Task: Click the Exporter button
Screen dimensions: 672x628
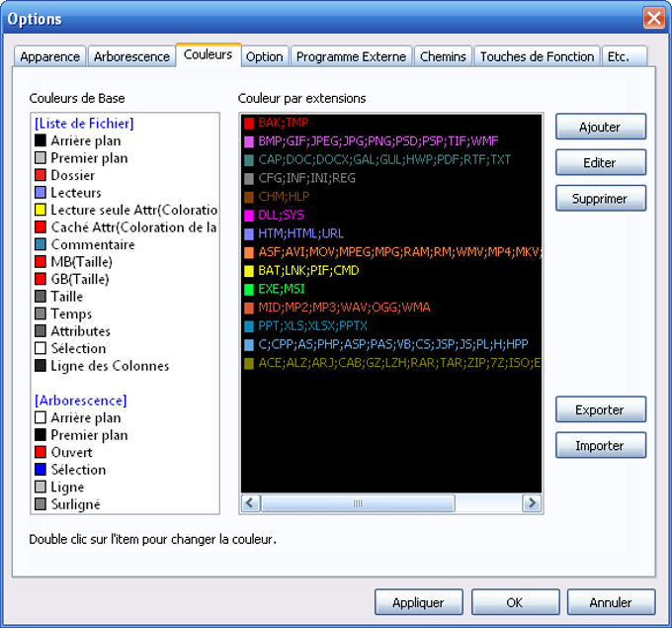Action: click(x=601, y=409)
